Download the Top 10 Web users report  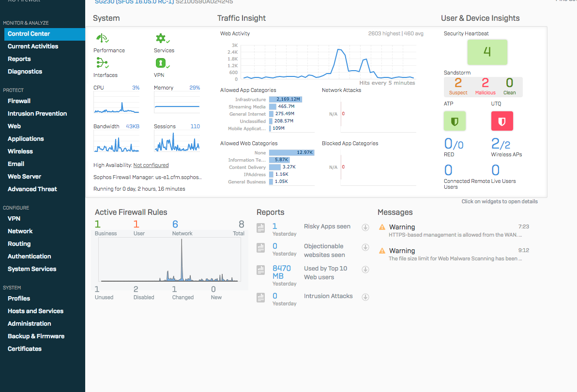click(365, 270)
